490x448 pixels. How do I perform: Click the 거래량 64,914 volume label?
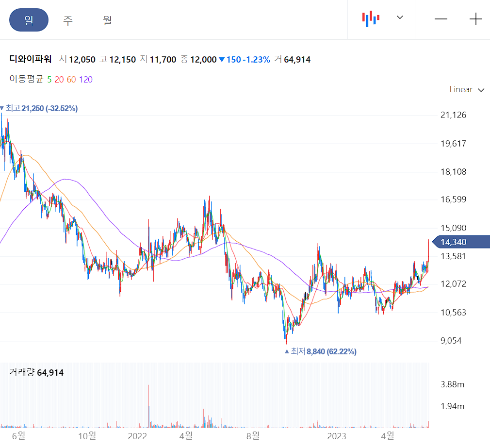[36, 372]
